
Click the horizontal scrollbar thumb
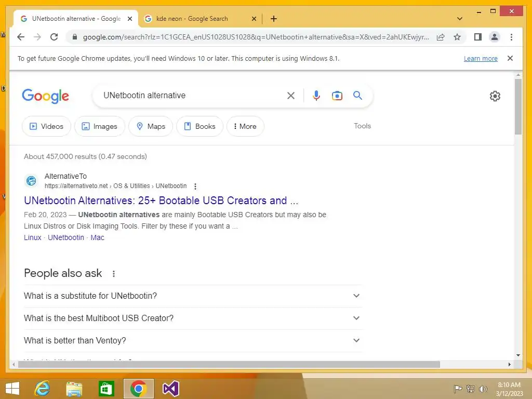(x=229, y=364)
